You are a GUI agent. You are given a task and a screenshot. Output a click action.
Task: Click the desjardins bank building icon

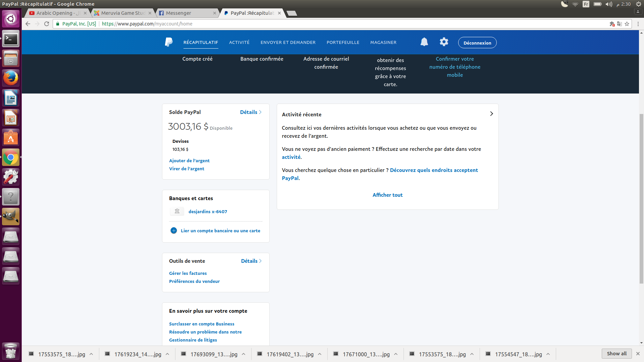[177, 211]
